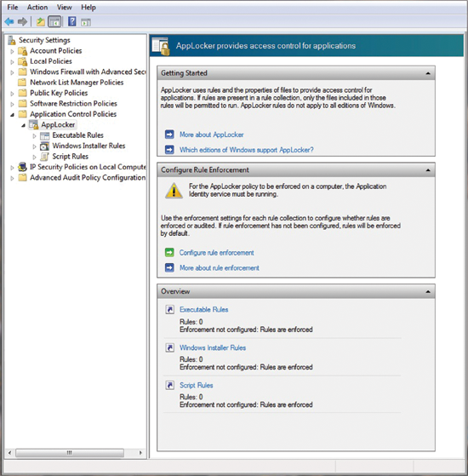Image resolution: width=468 pixels, height=476 pixels.
Task: Expand the Local Policies node
Action: point(12,62)
